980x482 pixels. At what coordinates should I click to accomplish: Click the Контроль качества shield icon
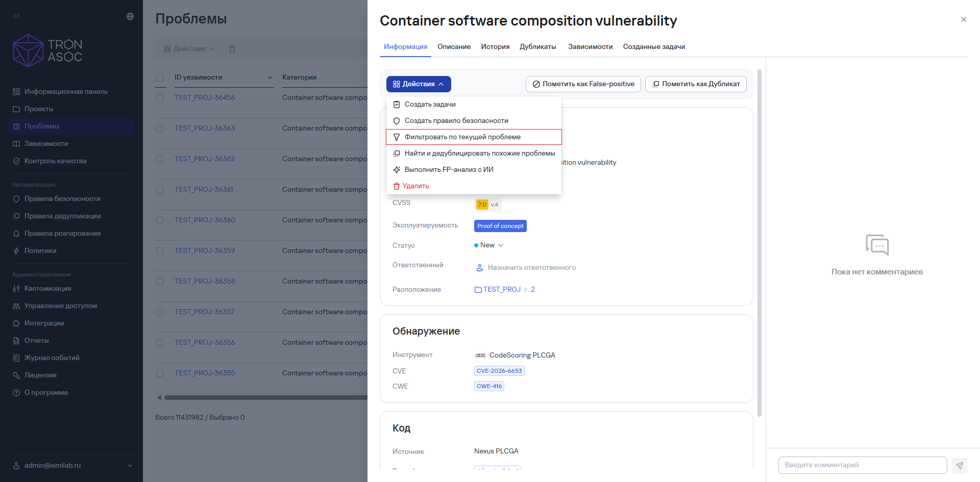tap(16, 161)
